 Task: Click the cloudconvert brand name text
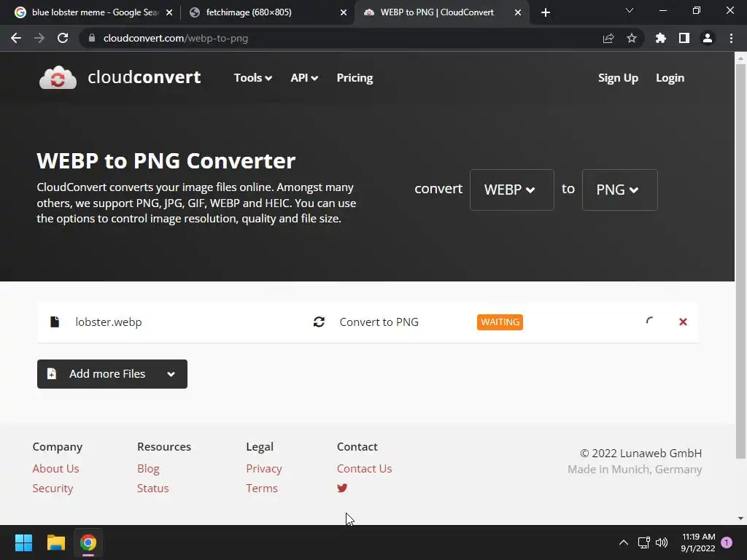click(x=144, y=77)
